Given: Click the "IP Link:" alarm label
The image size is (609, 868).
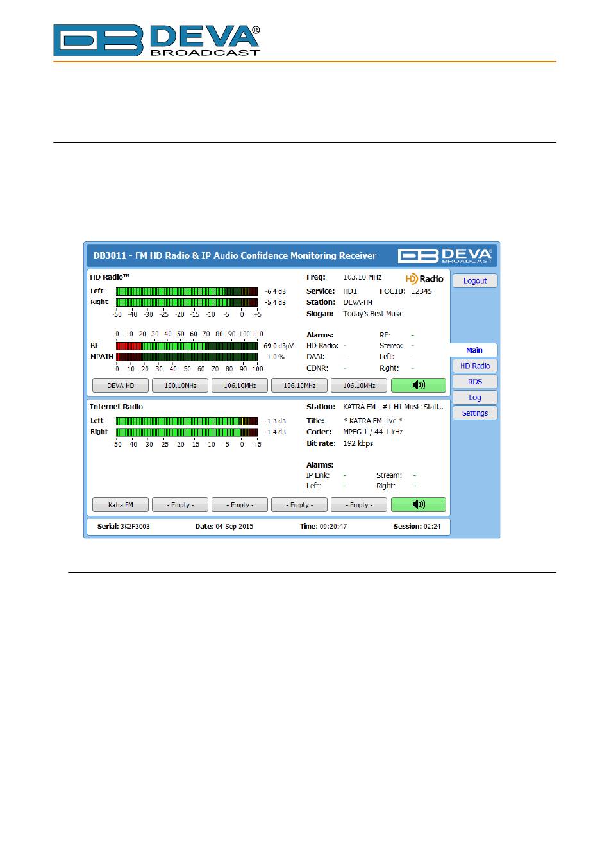Looking at the screenshot, I should (x=318, y=475).
